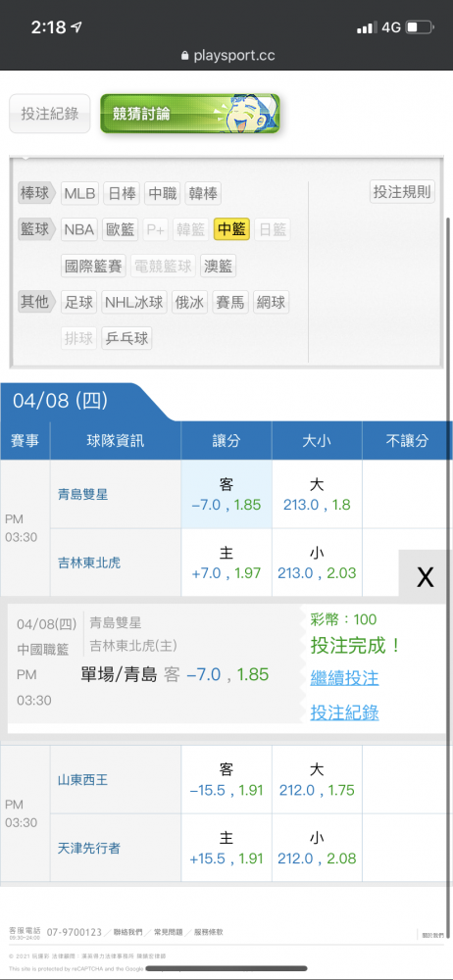Select the 乒乓球 tag

126,338
